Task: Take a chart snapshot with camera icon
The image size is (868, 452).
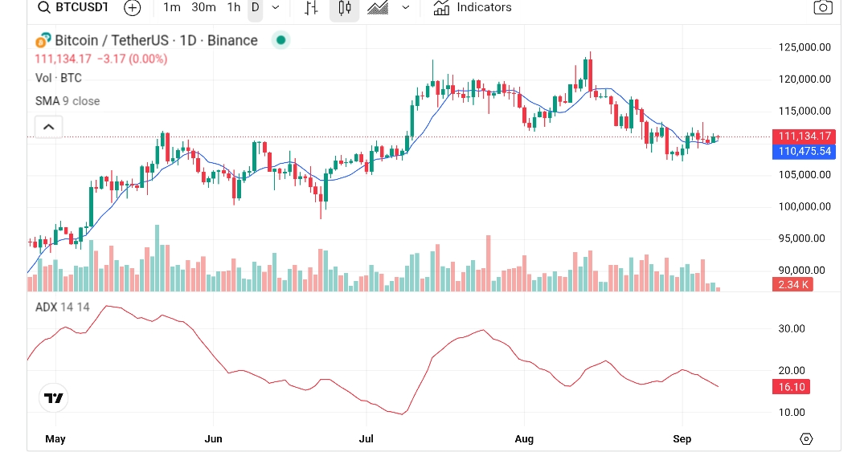Action: click(822, 8)
